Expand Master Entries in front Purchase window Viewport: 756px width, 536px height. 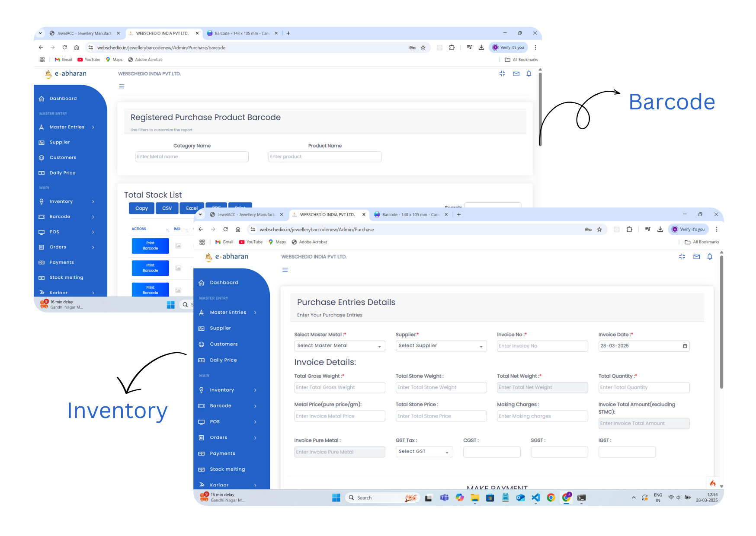tap(228, 313)
